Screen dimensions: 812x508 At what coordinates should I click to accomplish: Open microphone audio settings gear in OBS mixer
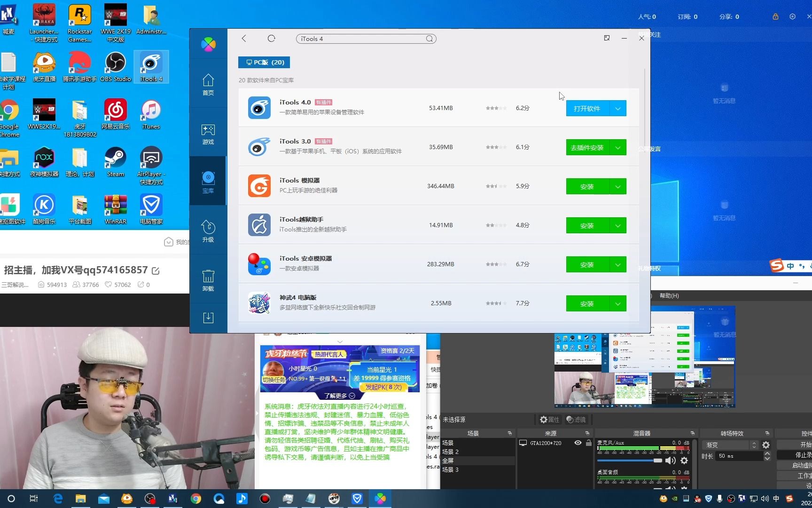[684, 460]
